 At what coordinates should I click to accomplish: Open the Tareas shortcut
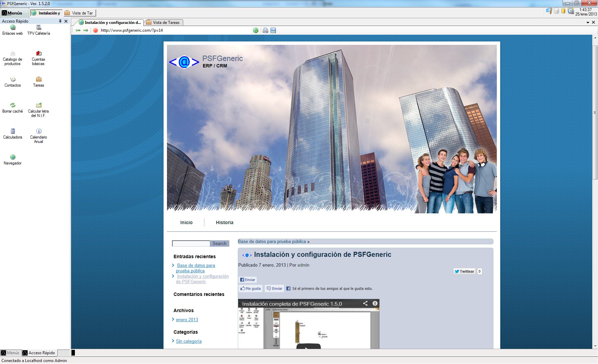pos(38,82)
